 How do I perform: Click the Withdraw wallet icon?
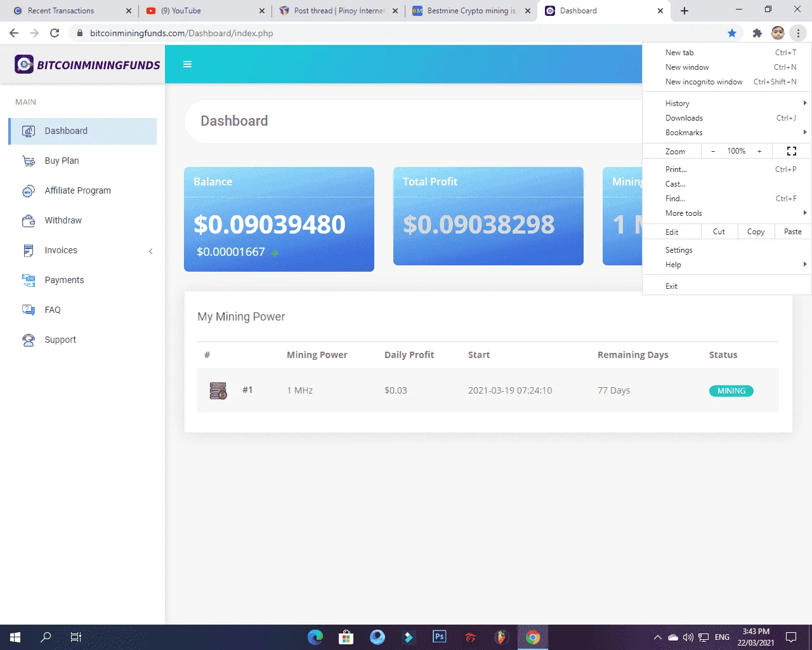tap(29, 220)
